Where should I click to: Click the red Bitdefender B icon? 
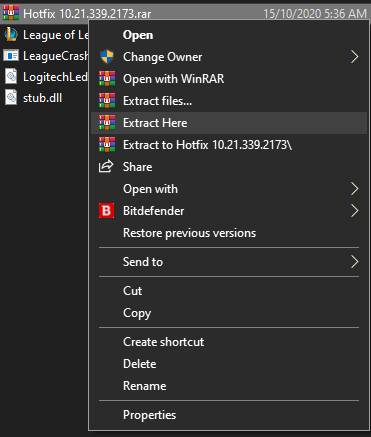pyautogui.click(x=107, y=211)
